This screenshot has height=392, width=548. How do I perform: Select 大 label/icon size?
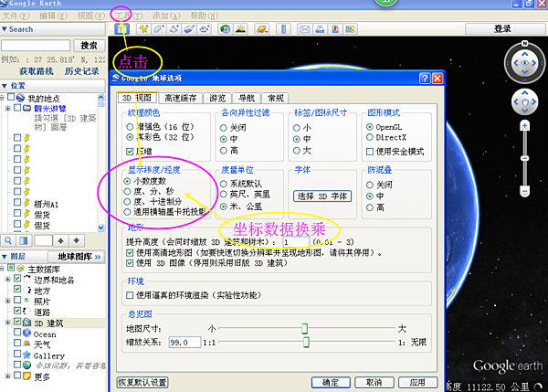[302, 151]
